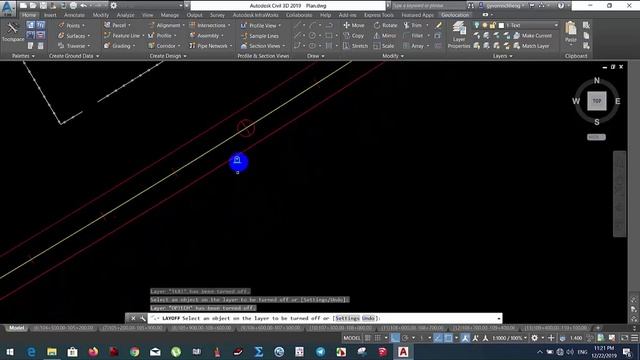
Task: Toggle object snap in status bar
Action: [x=448, y=338]
